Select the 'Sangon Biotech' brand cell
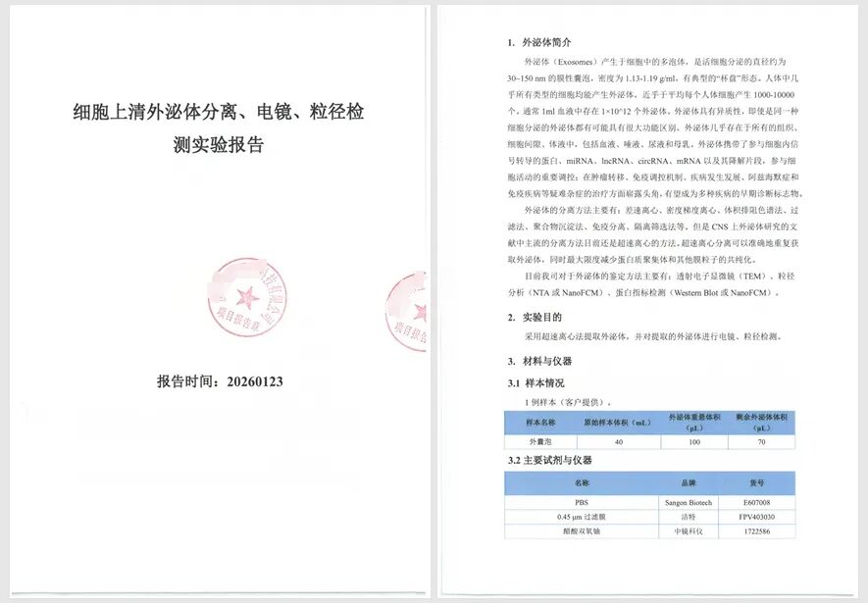Screen dimensions: 868x603 pos(686,502)
